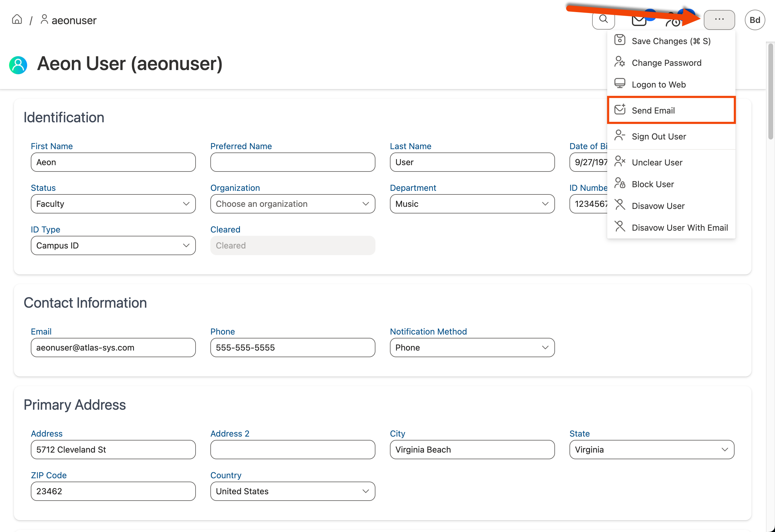
Task: Open the ellipsis more-actions menu
Action: point(719,20)
